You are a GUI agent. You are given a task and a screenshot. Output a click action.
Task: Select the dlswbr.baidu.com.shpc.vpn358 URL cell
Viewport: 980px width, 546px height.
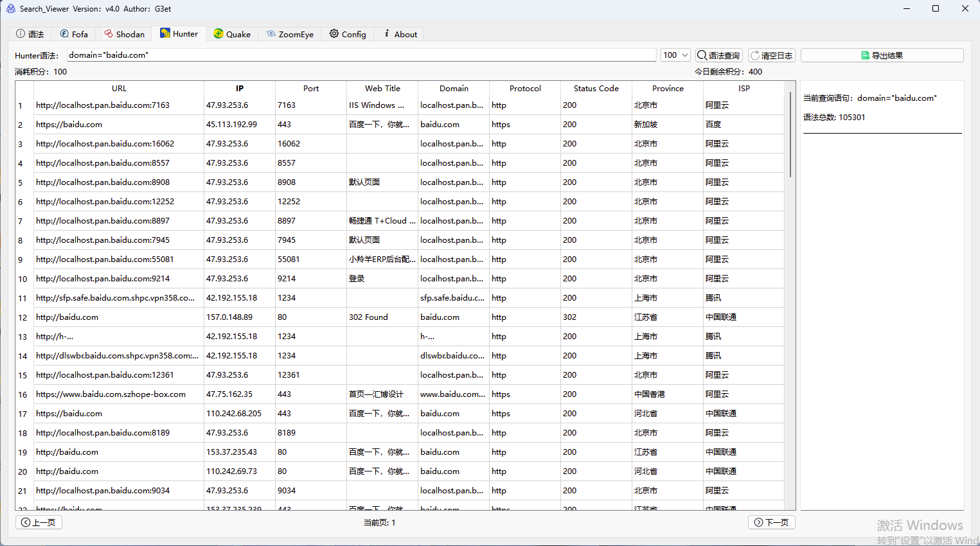click(x=118, y=356)
